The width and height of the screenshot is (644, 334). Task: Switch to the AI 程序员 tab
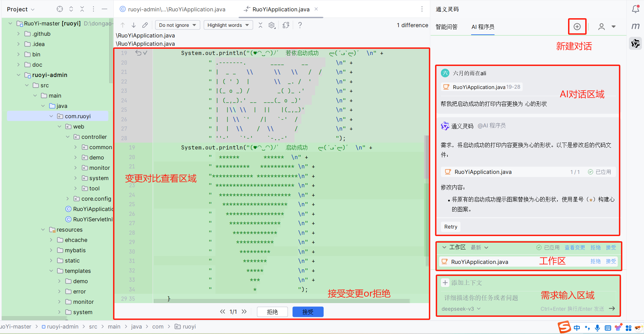[x=483, y=27]
